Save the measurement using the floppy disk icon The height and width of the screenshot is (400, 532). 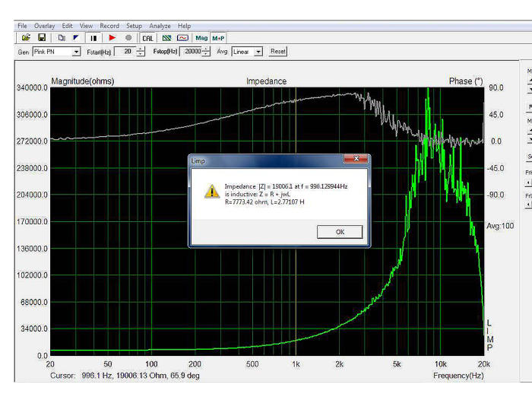tap(41, 38)
